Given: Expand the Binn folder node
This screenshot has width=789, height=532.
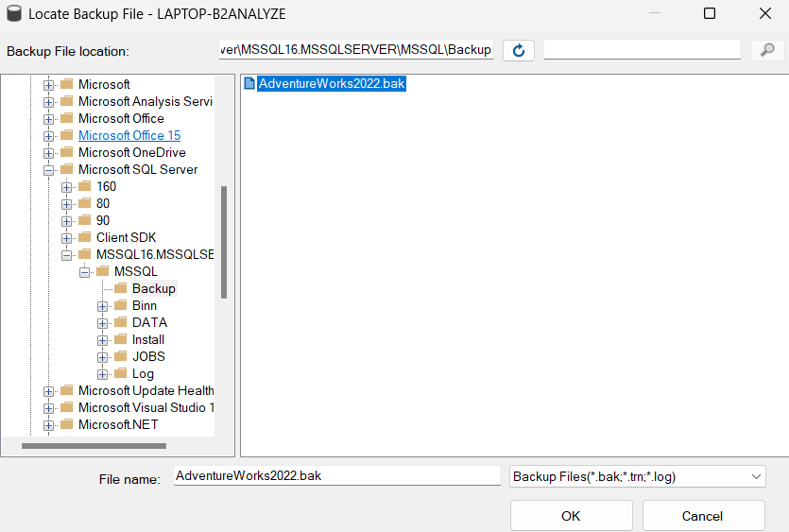Looking at the screenshot, I should pos(102,306).
